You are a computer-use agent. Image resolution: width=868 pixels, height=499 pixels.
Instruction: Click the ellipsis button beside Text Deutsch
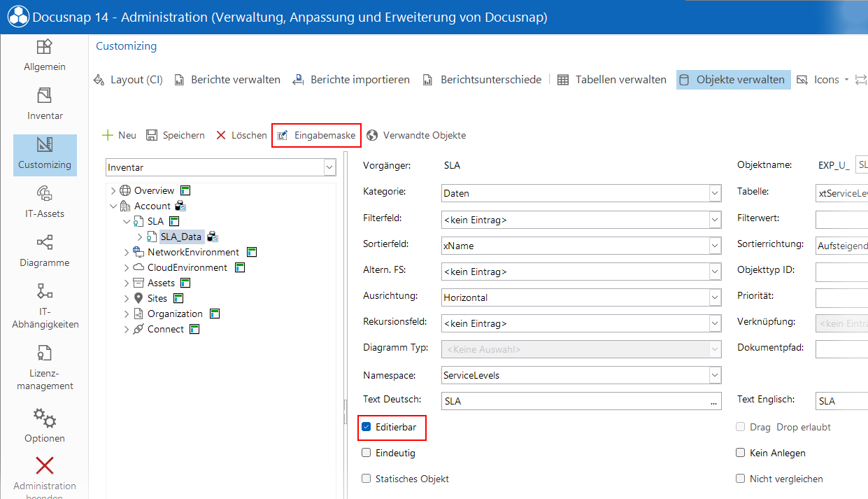click(x=714, y=402)
